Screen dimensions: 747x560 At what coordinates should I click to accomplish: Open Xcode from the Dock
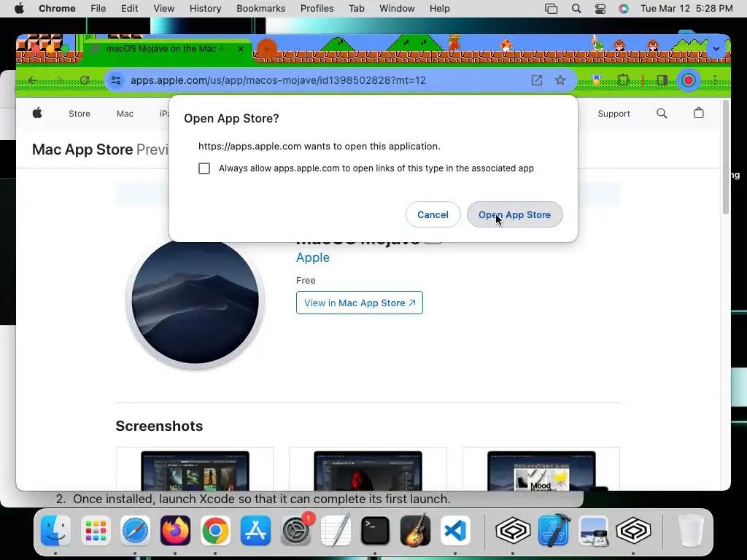click(x=554, y=531)
